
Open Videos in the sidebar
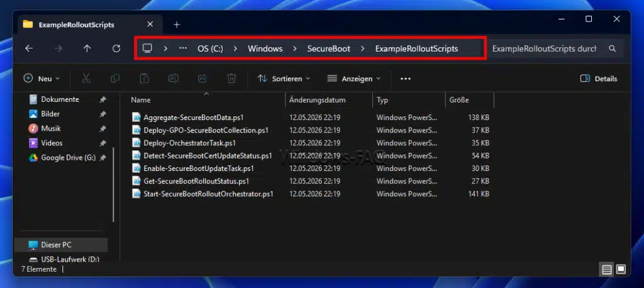coord(52,143)
